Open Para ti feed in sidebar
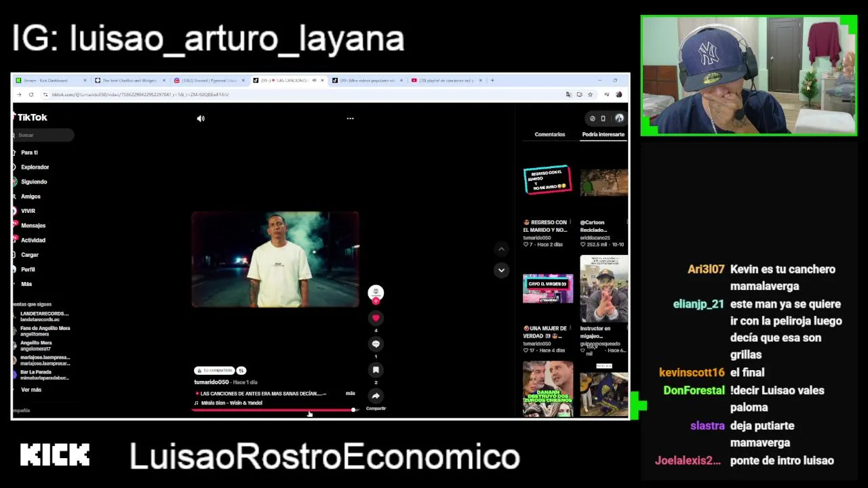The height and width of the screenshot is (488, 868). pyautogui.click(x=28, y=152)
